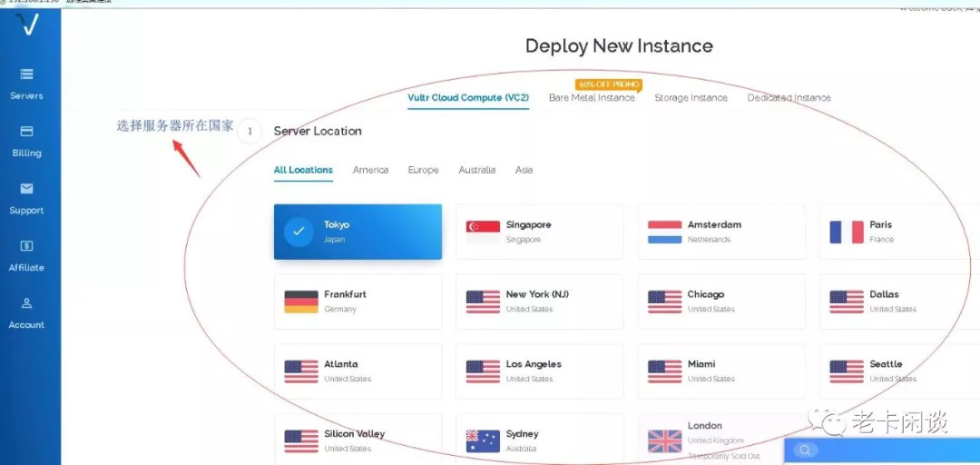Viewport: 980px width, 465px height.
Task: Click the US flag beside Seattle
Action: point(847,371)
